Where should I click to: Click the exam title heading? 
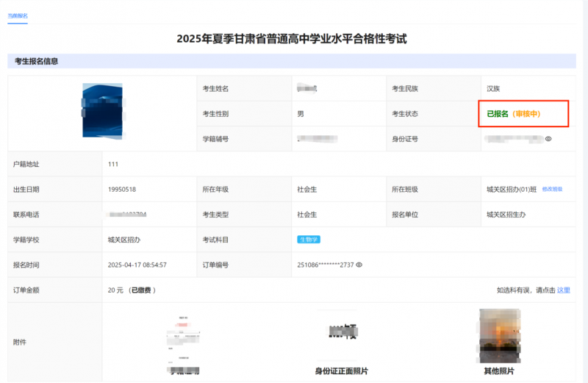tap(292, 38)
